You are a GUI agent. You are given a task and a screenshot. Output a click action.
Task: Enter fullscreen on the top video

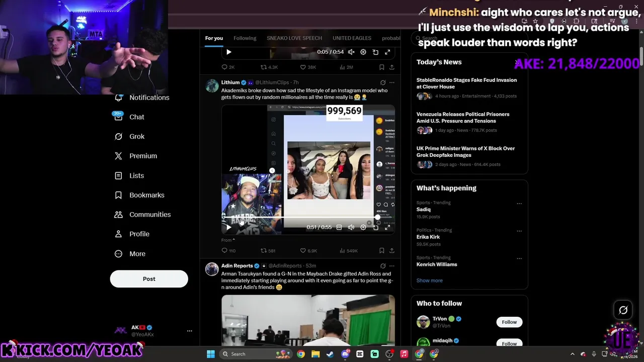(387, 52)
